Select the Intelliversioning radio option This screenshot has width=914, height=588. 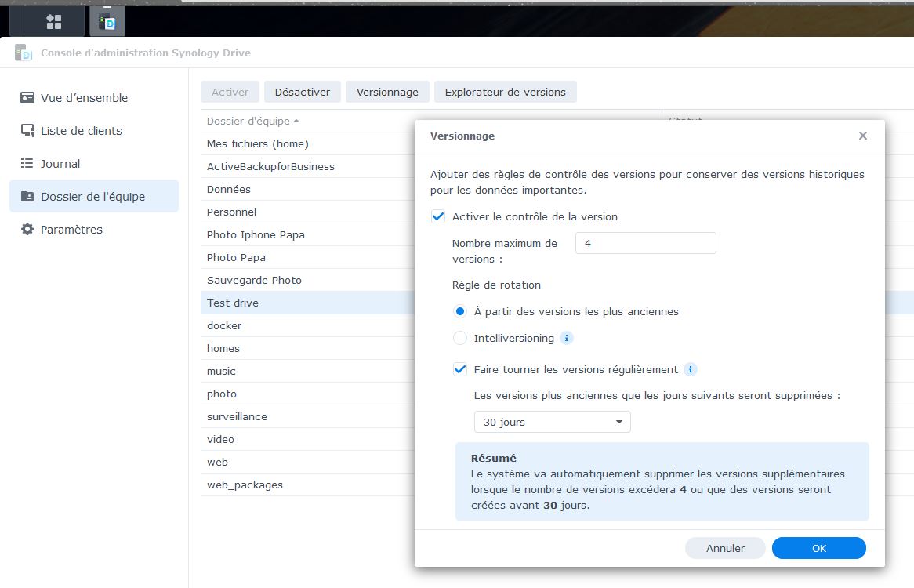[460, 338]
